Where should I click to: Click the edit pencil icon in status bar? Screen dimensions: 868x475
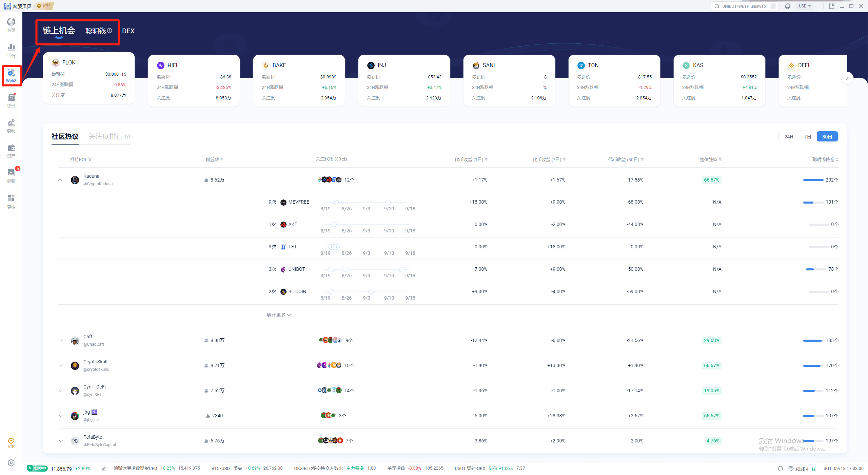(104, 469)
